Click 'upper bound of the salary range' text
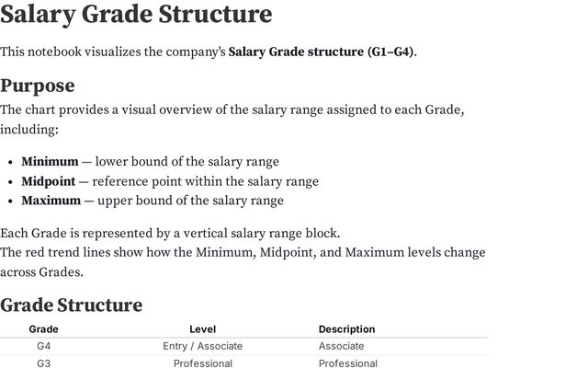The width and height of the screenshot is (588, 368). (x=190, y=201)
